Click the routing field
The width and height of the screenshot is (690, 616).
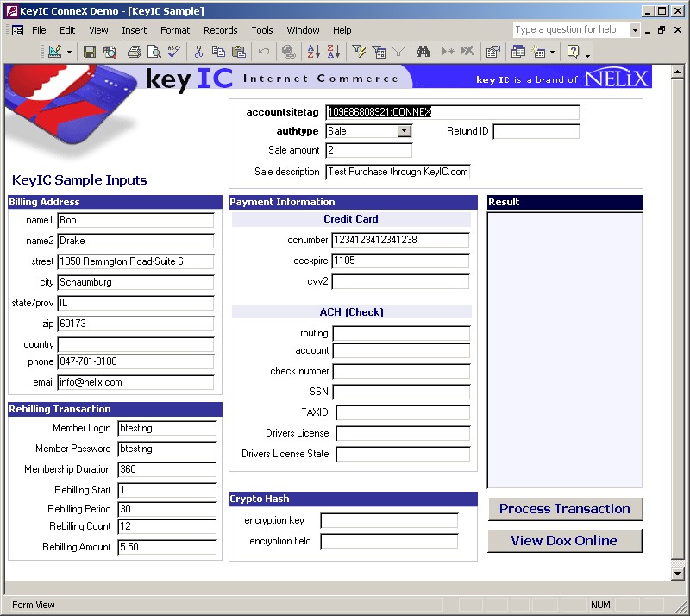(401, 333)
